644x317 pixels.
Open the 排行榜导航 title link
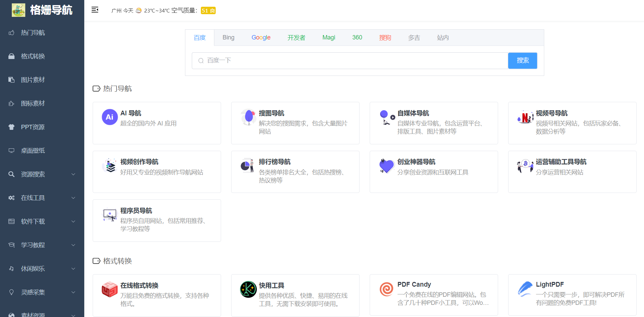click(x=275, y=162)
